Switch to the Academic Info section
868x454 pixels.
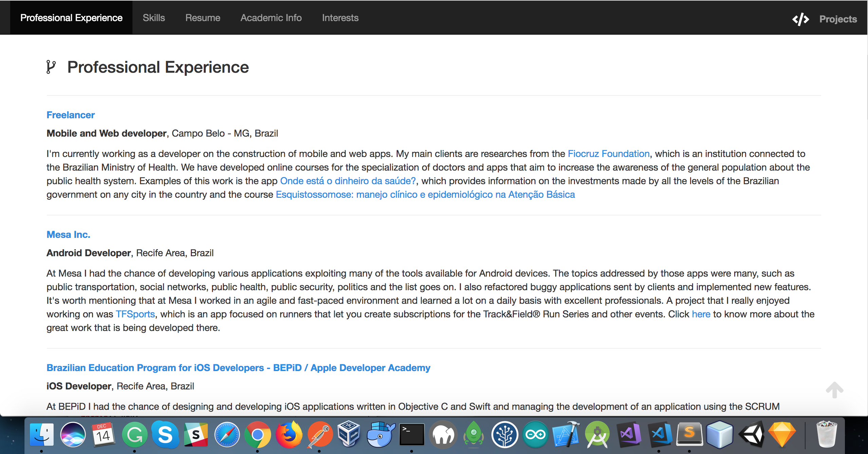[x=271, y=18]
